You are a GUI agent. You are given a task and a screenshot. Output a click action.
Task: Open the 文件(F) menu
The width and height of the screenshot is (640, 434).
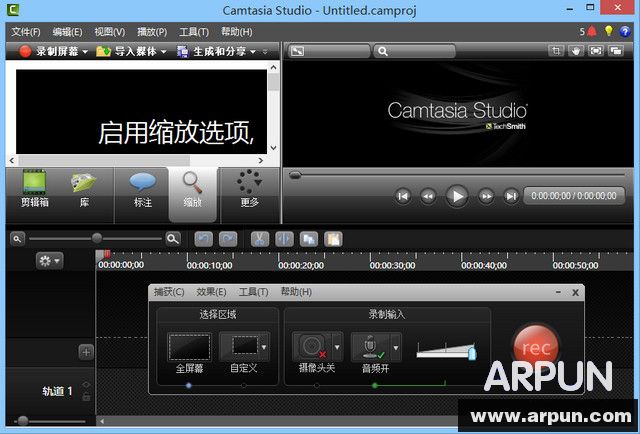point(26,32)
